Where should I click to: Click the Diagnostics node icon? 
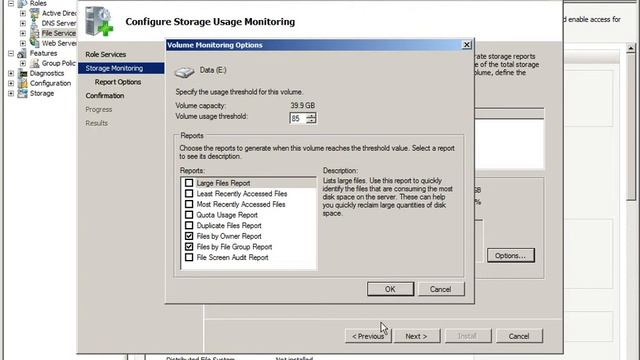22,73
